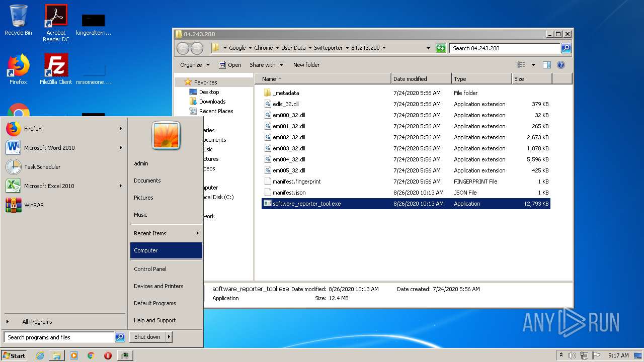Open Organize dropdown menu
644x362 pixels.
coord(195,65)
